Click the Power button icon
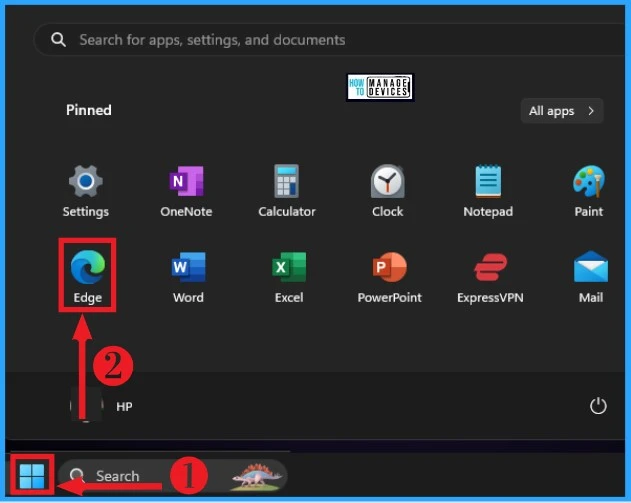 coord(598,406)
